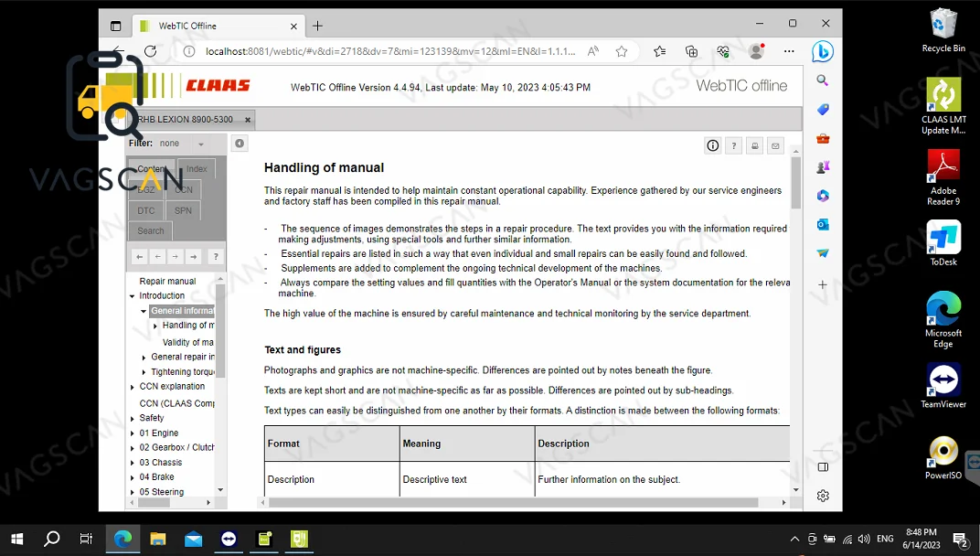Viewport: 980px width, 556px height.
Task: Go to previous page arrow
Action: point(157,256)
